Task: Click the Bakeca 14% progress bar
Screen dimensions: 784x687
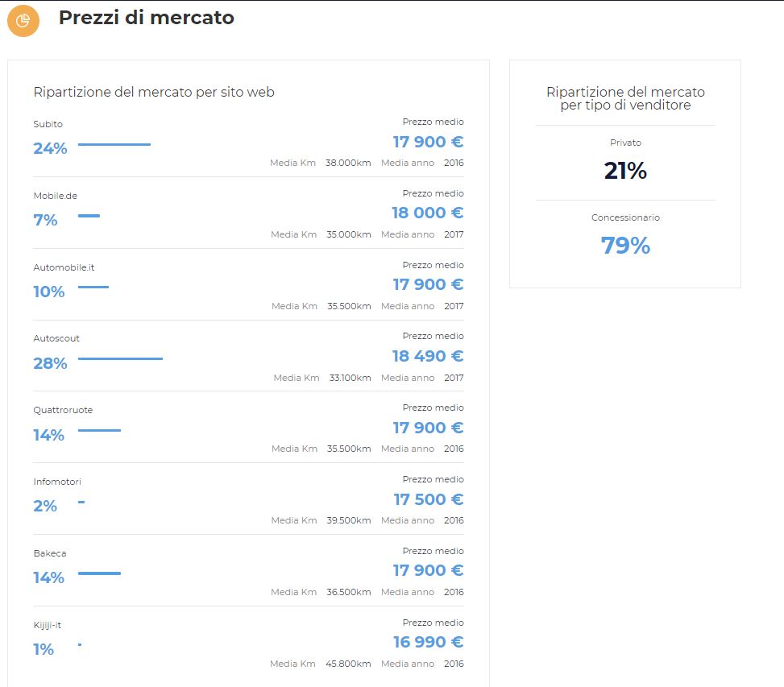Action: [99, 573]
